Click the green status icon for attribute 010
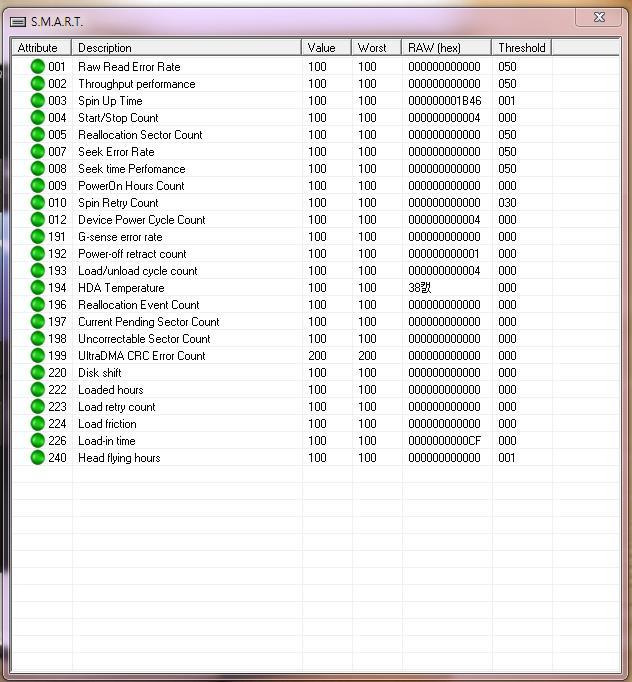 pos(38,202)
